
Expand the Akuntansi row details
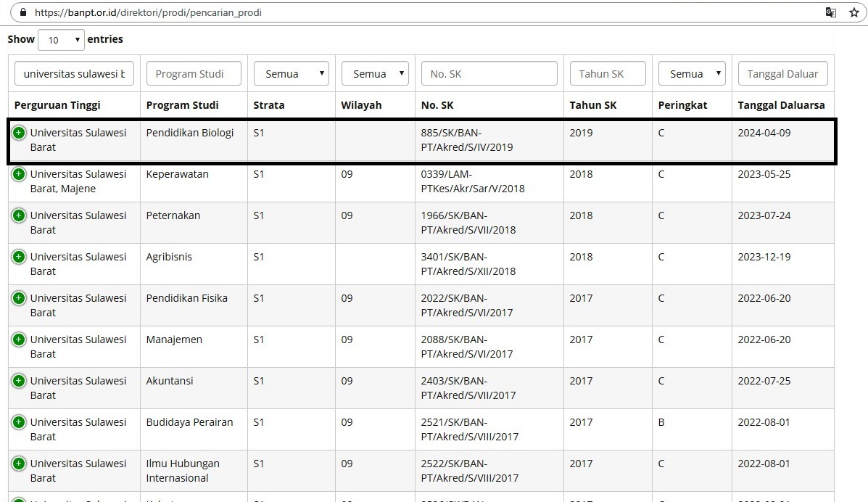(19, 381)
